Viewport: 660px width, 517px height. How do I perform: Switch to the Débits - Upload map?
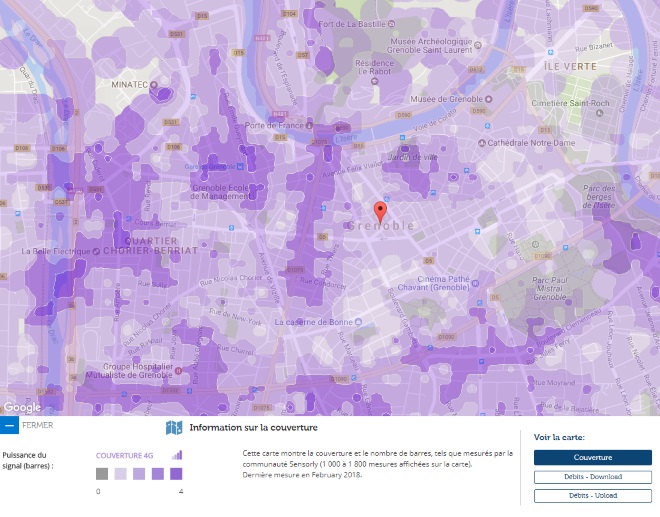(x=593, y=496)
